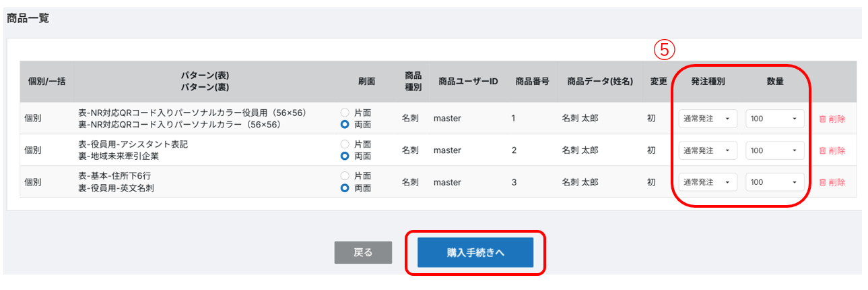
Task: Click the 表-役員用-アシスタント表記 pattern text
Action: point(133,144)
